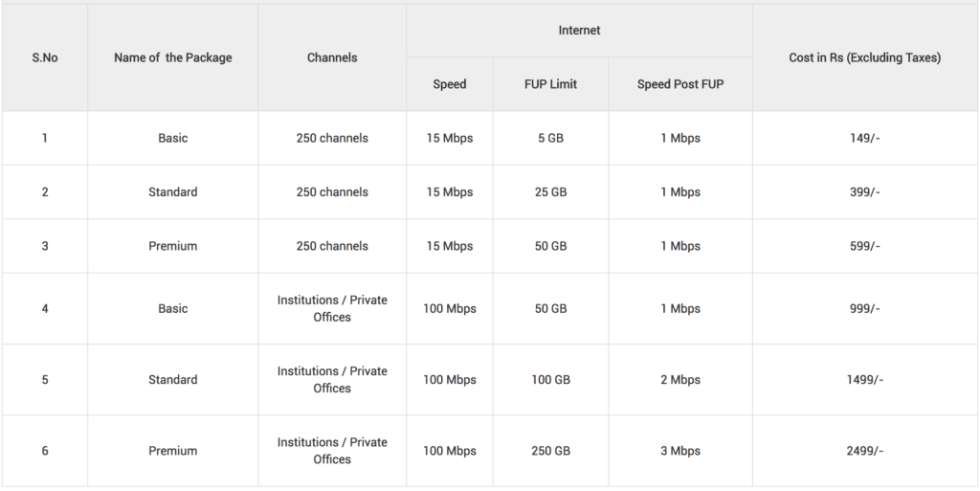
Task: Click the 2499/- cost cell
Action: pos(865,451)
